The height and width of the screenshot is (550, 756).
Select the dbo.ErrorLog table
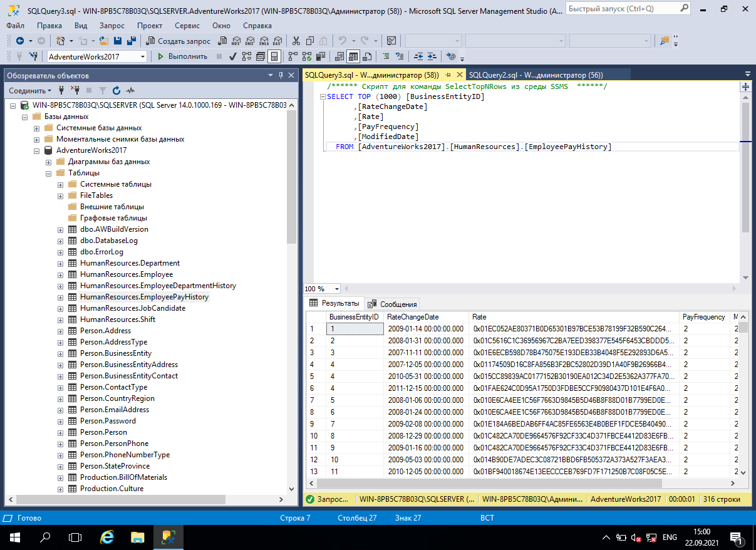click(x=101, y=252)
